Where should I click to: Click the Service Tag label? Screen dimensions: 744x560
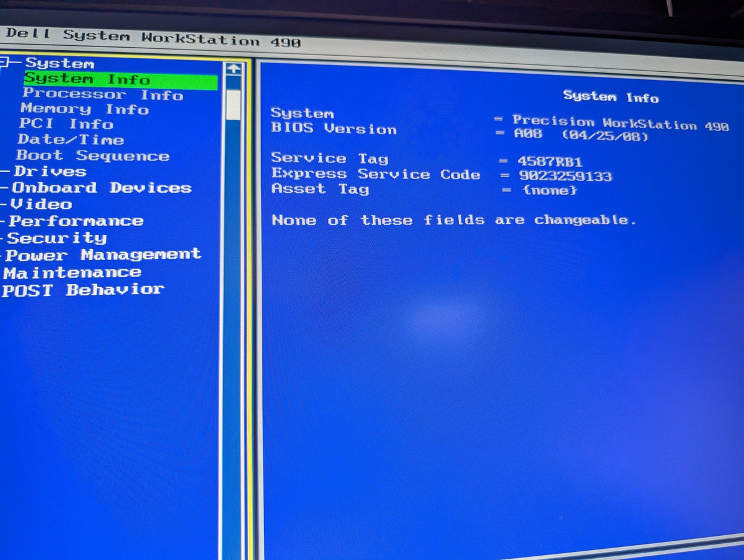330,159
